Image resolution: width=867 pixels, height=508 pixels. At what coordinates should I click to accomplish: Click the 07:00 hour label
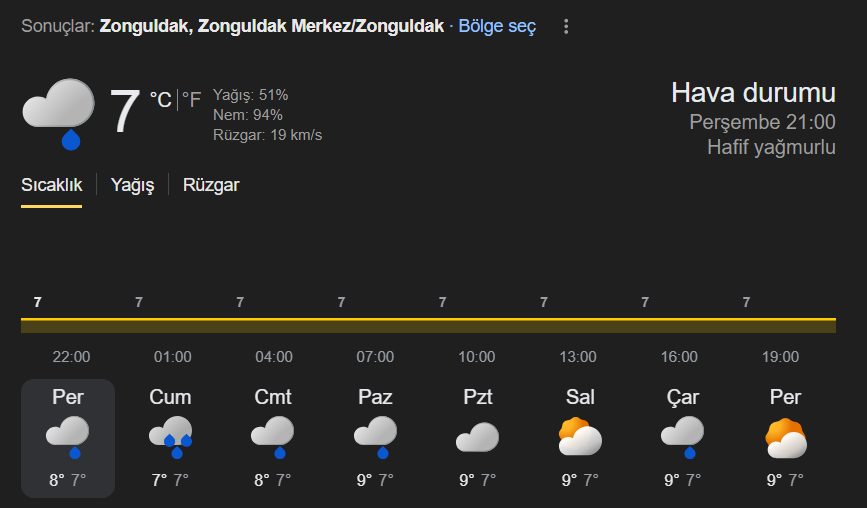click(375, 357)
